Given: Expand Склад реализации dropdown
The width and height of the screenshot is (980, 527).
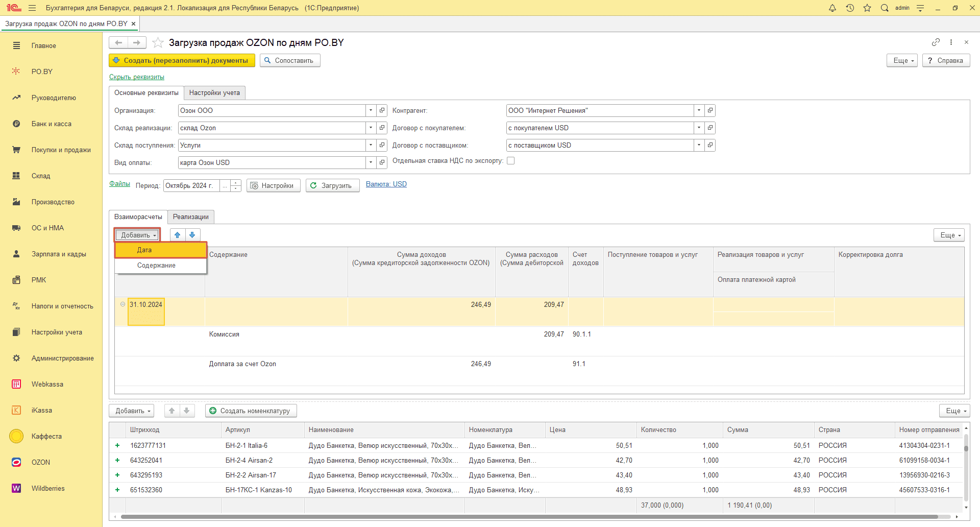Looking at the screenshot, I should pyautogui.click(x=371, y=128).
